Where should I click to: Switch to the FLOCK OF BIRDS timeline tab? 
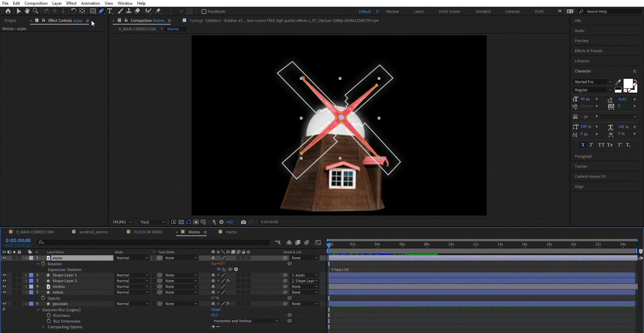148,232
